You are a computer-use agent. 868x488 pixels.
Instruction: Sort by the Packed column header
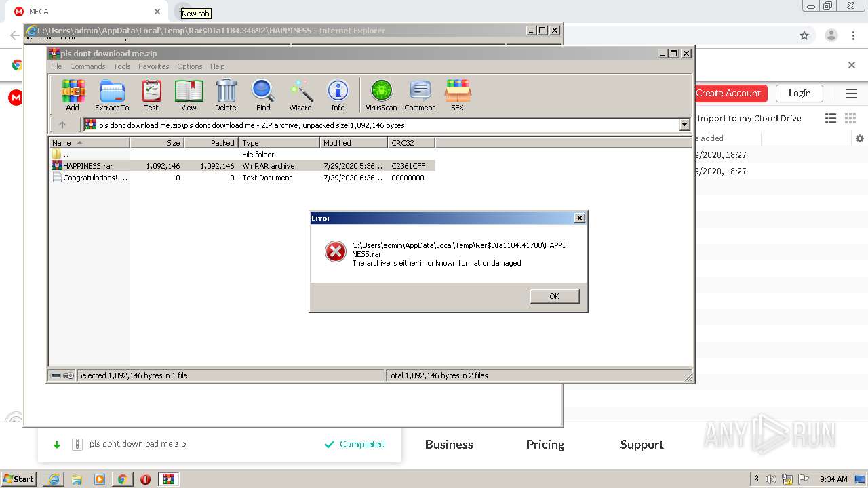(211, 143)
